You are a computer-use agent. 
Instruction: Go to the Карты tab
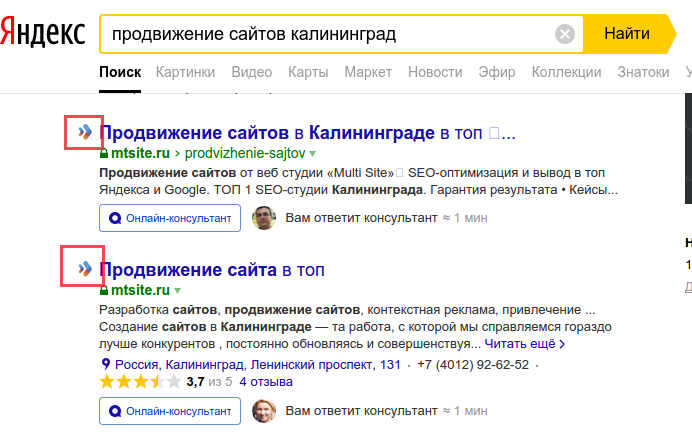click(x=308, y=72)
